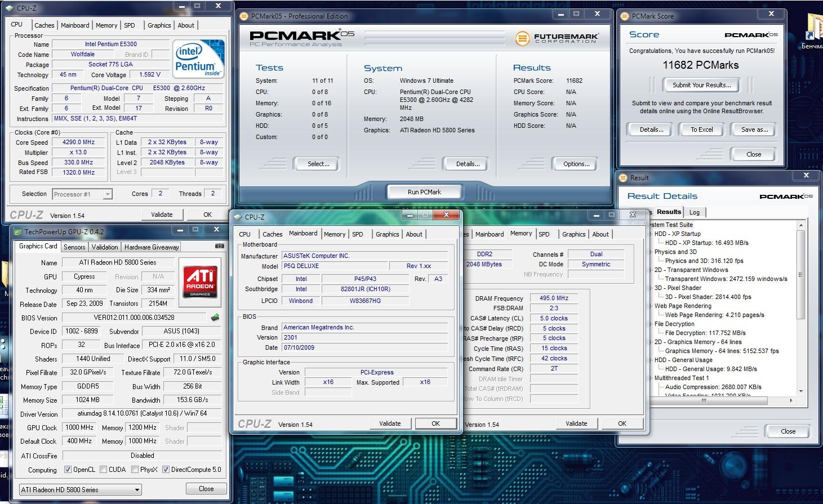Toggle the CUDA checkbox in GPU-Z
Image resolution: width=823 pixels, height=504 pixels.
pyautogui.click(x=103, y=470)
